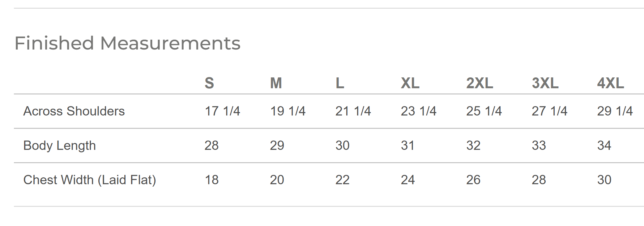644x226 pixels.
Task: Click the Chest Width (Laid Flat) label
Action: (x=90, y=180)
